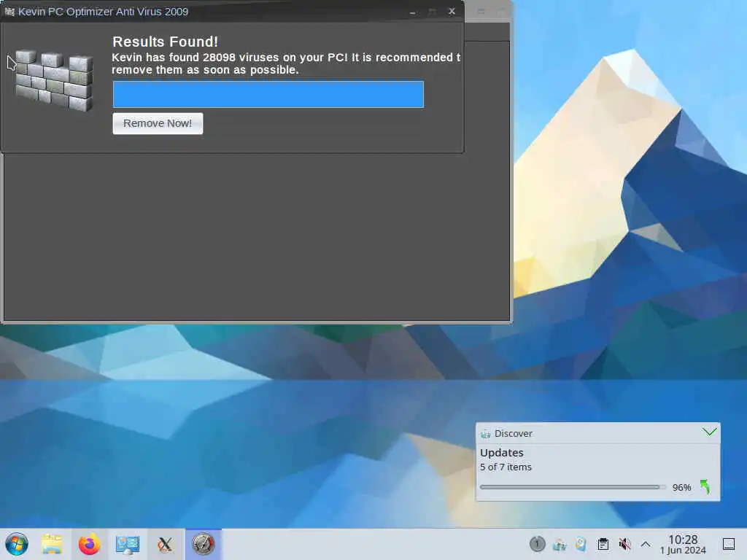The image size is (747, 560).
Task: Click the Discover updates progress bar
Action: pyautogui.click(x=573, y=487)
